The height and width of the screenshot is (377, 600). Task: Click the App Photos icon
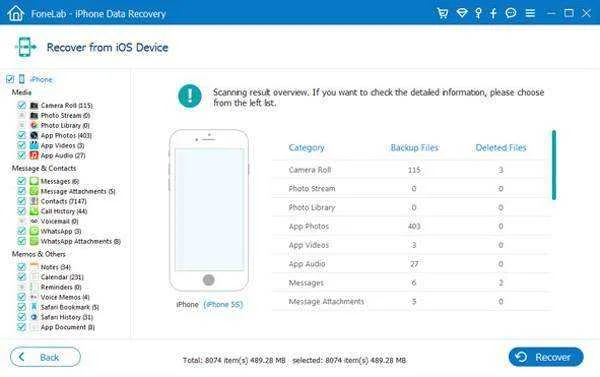[x=34, y=135]
